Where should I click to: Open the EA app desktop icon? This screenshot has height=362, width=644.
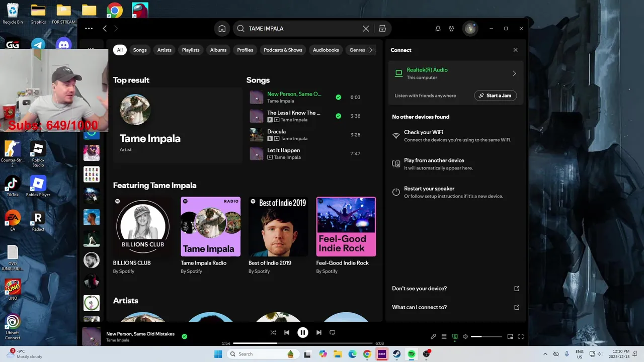(13, 221)
